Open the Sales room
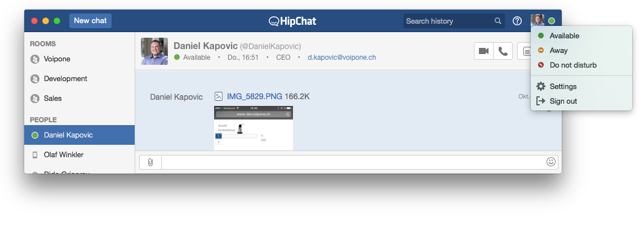 [x=79, y=99]
